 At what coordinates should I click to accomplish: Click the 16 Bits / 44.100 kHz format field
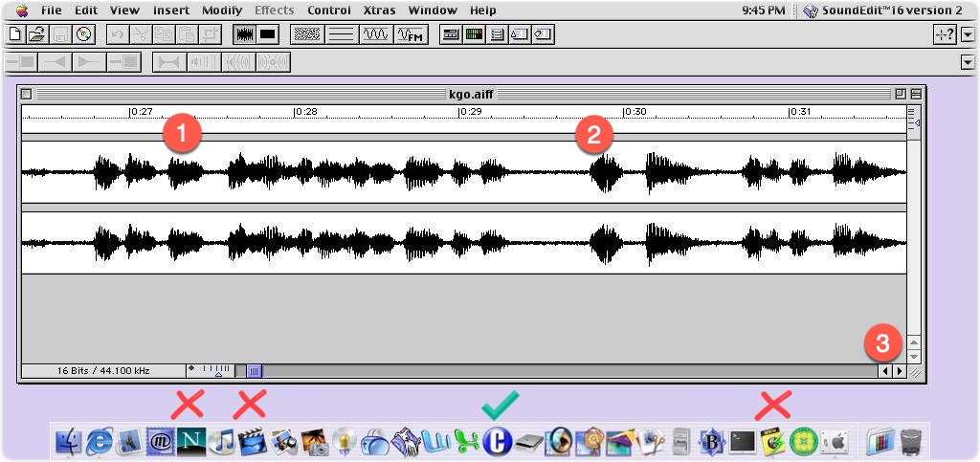(103, 371)
